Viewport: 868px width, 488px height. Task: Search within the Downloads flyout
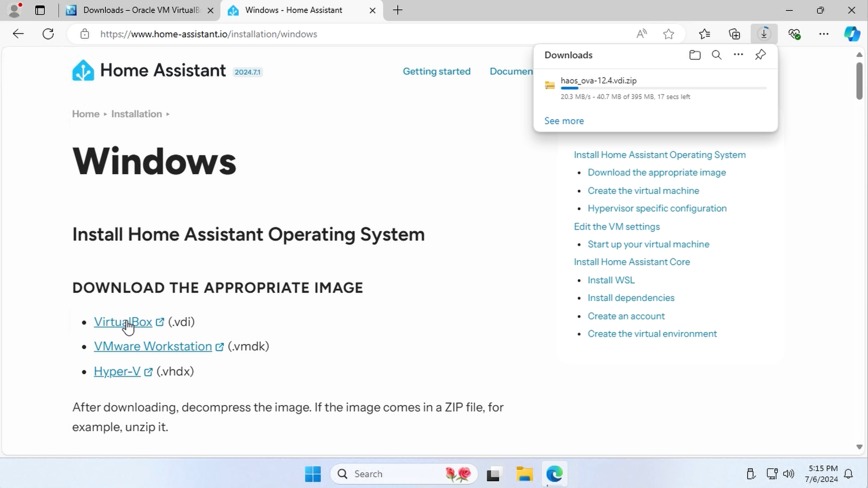(x=717, y=55)
